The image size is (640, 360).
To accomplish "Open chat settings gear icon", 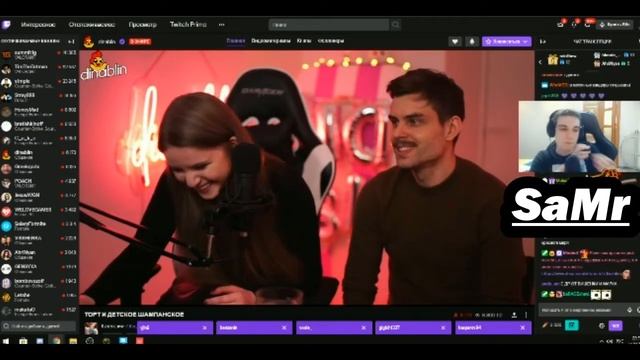I will (x=602, y=326).
